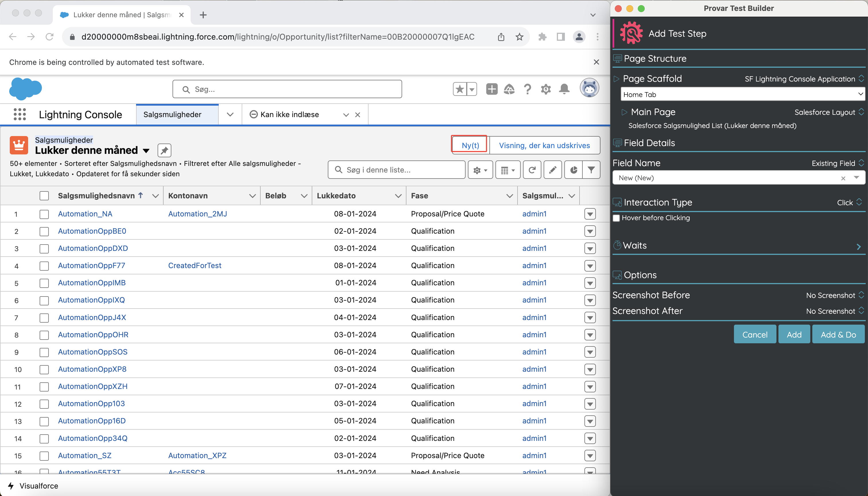
Task: Start inline editing with the pencil icon
Action: pos(553,170)
